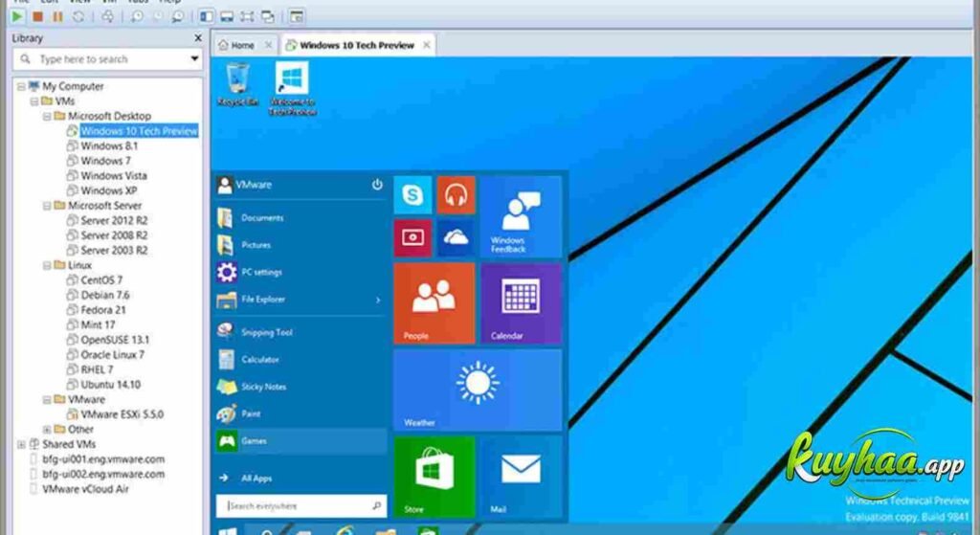The image size is (980, 535).
Task: Select Ubuntu 14.10 virtual machine
Action: point(110,385)
